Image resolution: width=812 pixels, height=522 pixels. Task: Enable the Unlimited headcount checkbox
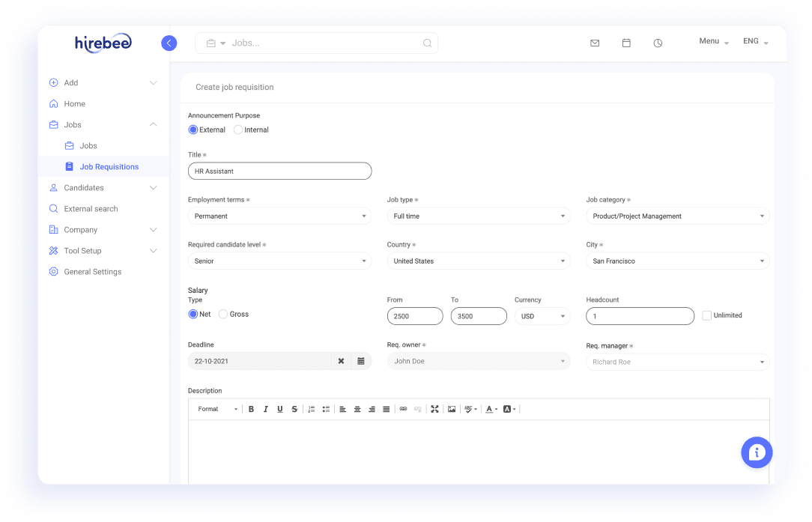(x=705, y=315)
